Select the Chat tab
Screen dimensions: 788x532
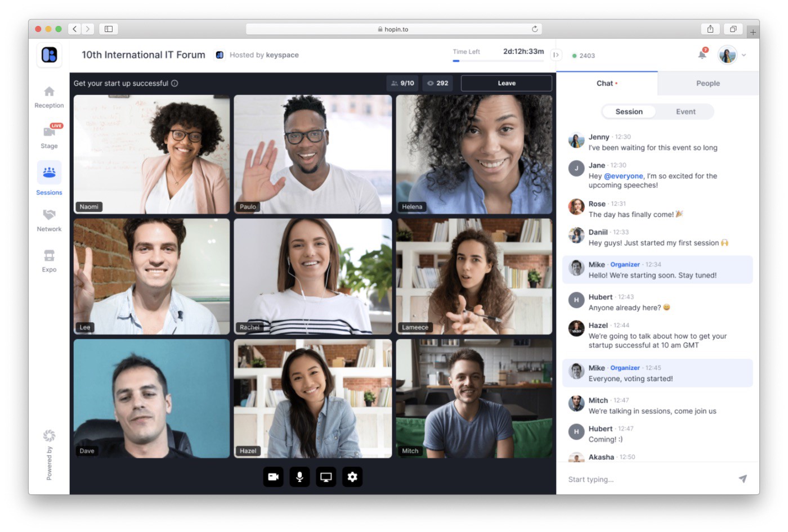coord(607,83)
